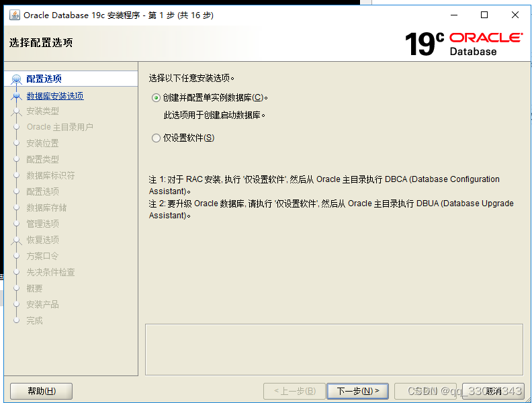Click the 完成 step label
The image size is (532, 403).
point(35,320)
